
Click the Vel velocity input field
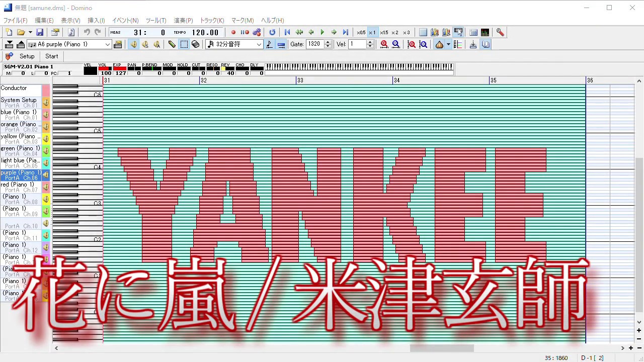(x=357, y=44)
